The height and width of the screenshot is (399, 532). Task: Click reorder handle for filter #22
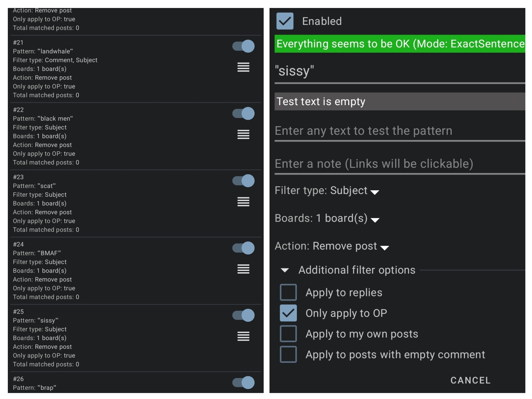coord(243,134)
